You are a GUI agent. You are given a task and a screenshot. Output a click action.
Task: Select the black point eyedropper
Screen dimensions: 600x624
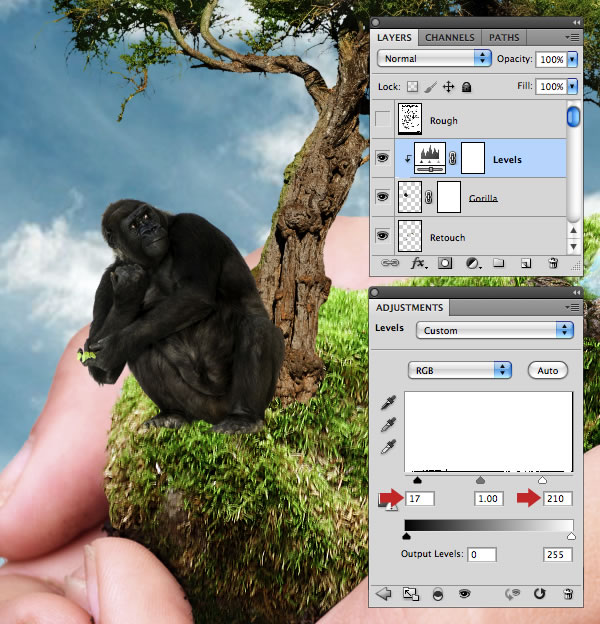point(388,402)
